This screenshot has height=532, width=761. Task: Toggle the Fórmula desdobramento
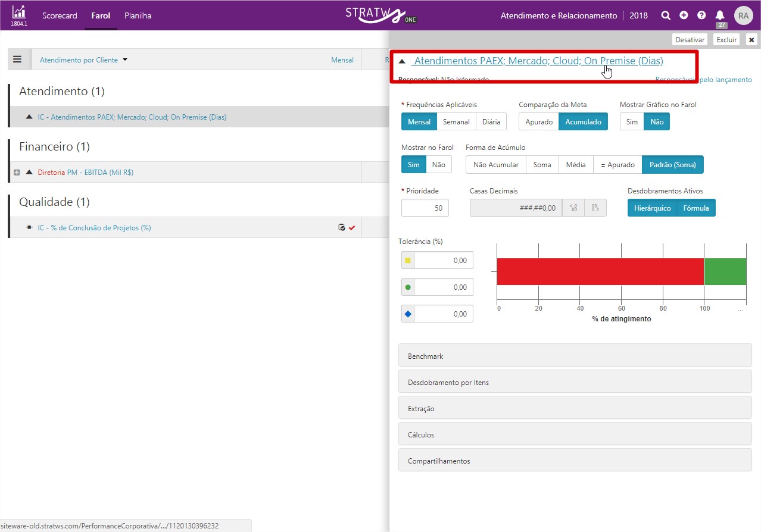pos(696,208)
